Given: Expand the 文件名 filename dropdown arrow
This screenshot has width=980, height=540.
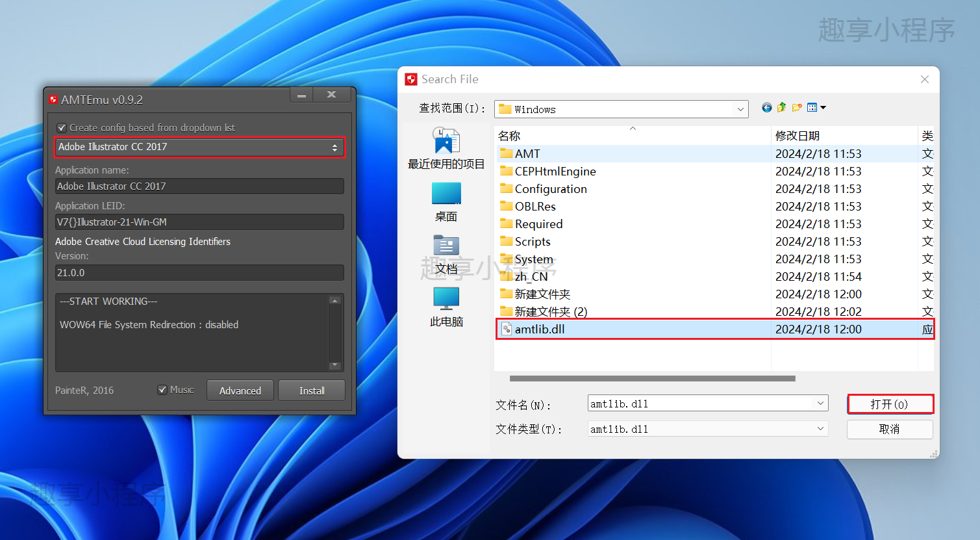Looking at the screenshot, I should pos(820,404).
